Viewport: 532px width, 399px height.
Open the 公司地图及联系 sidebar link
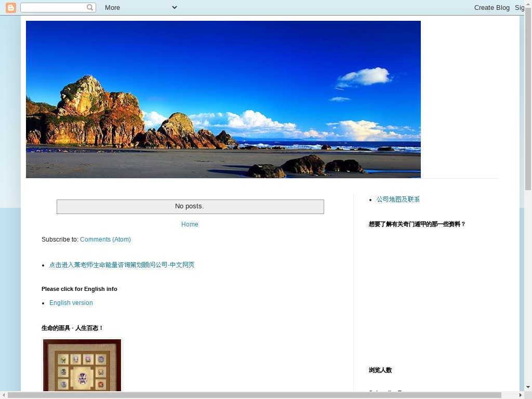(398, 199)
